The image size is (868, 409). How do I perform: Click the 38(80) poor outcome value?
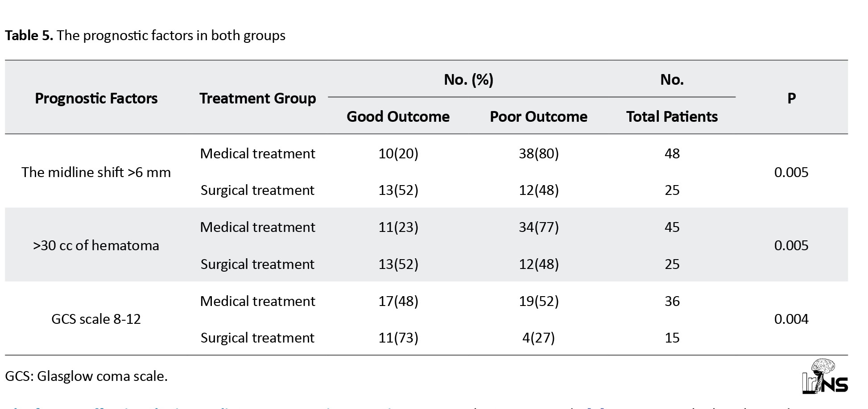point(538,153)
